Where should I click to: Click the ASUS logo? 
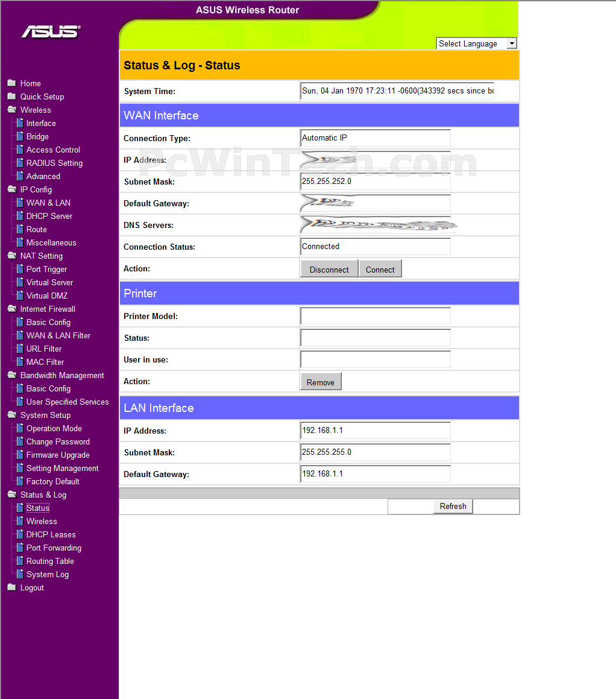51,31
